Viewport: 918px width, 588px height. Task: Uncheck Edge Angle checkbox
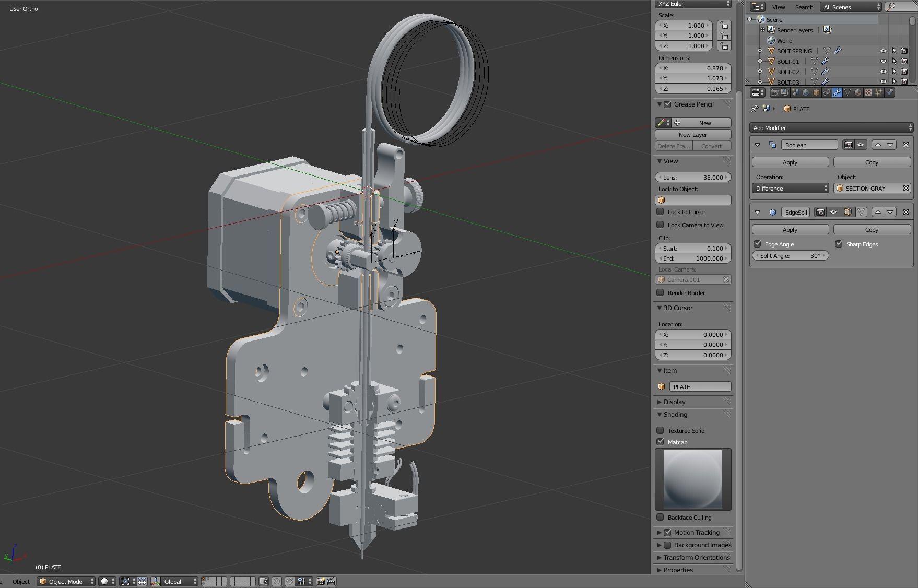click(757, 244)
